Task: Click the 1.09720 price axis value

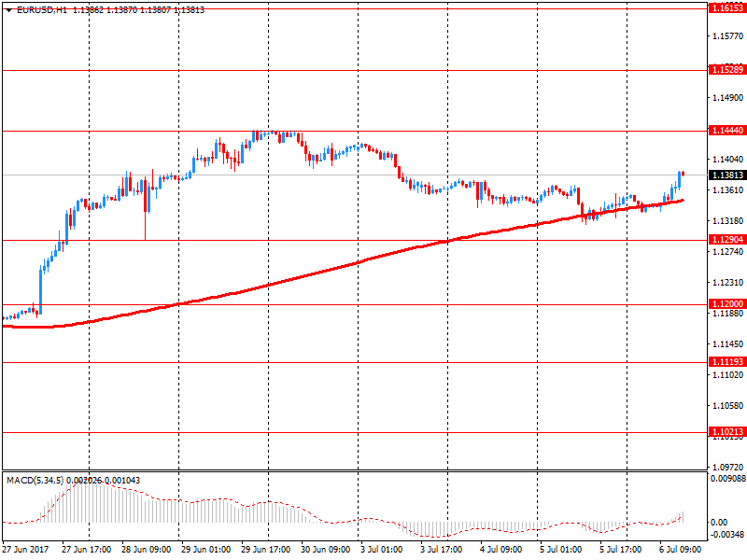Action: click(727, 467)
